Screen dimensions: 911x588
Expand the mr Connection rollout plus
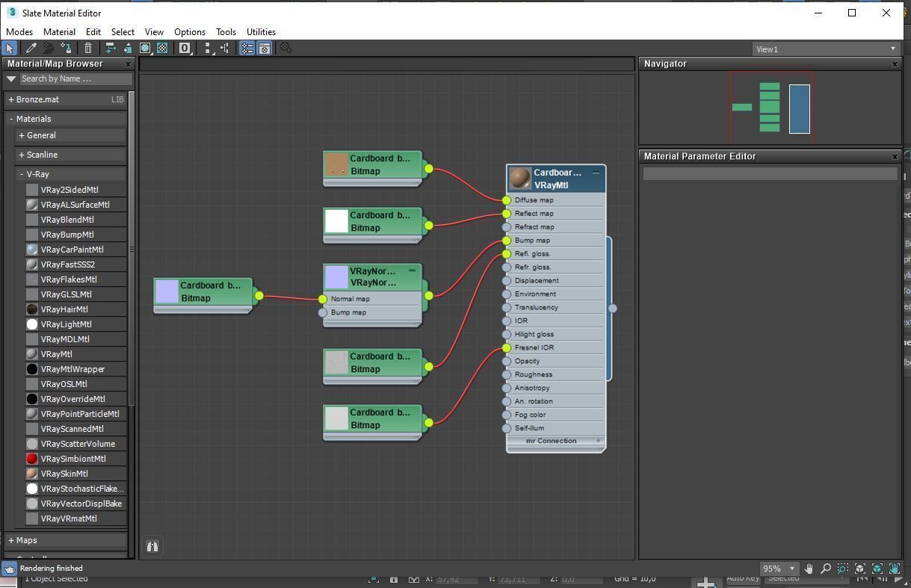pyautogui.click(x=598, y=441)
